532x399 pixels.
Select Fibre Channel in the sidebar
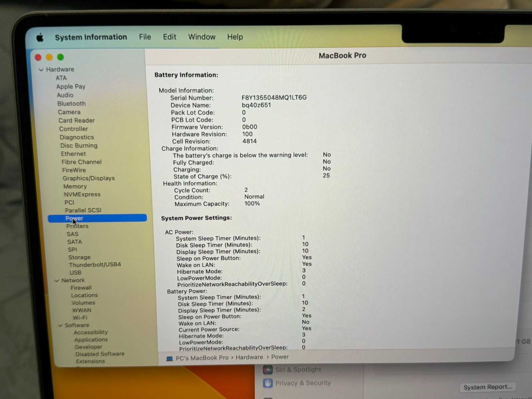pyautogui.click(x=81, y=162)
